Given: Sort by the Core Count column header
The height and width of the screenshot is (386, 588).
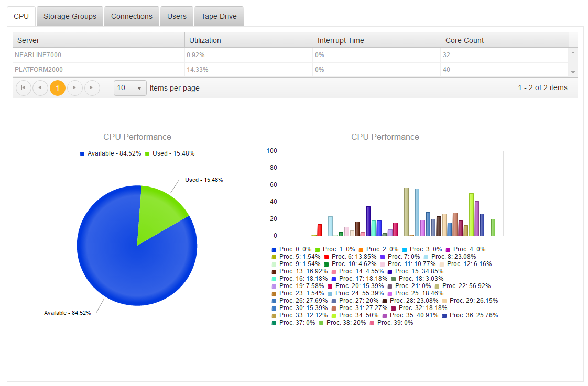Looking at the screenshot, I should 505,40.
